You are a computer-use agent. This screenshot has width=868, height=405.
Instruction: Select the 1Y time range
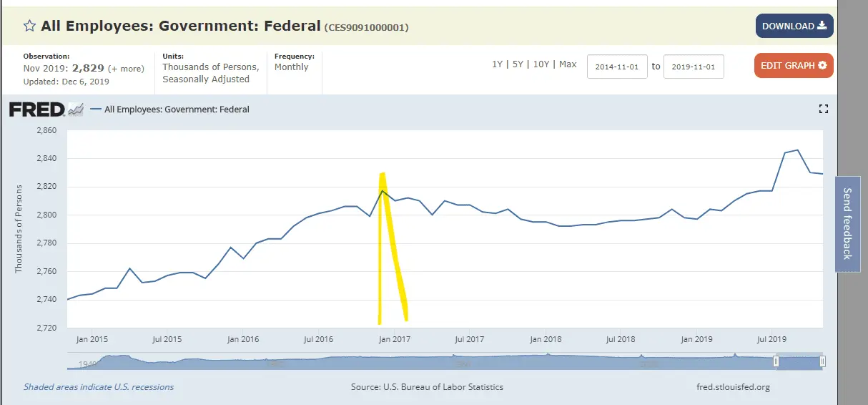(497, 64)
